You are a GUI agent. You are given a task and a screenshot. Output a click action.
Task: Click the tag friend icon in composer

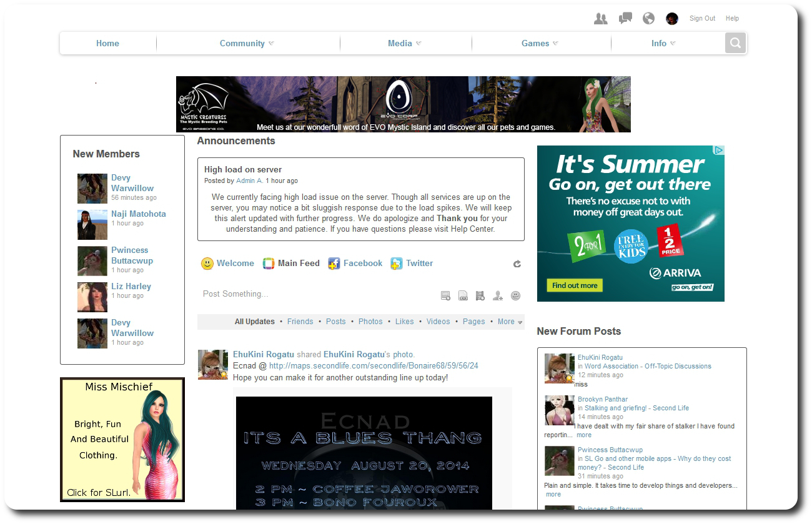498,296
